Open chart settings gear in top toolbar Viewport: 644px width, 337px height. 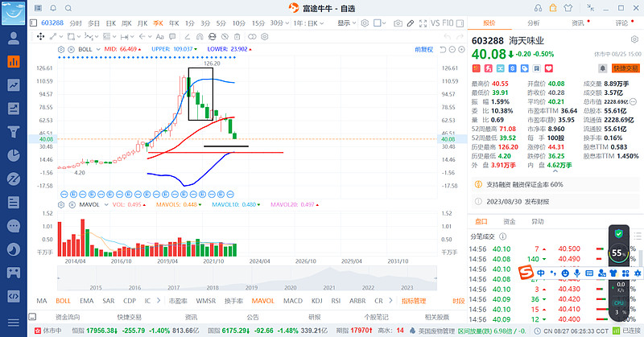[365, 23]
